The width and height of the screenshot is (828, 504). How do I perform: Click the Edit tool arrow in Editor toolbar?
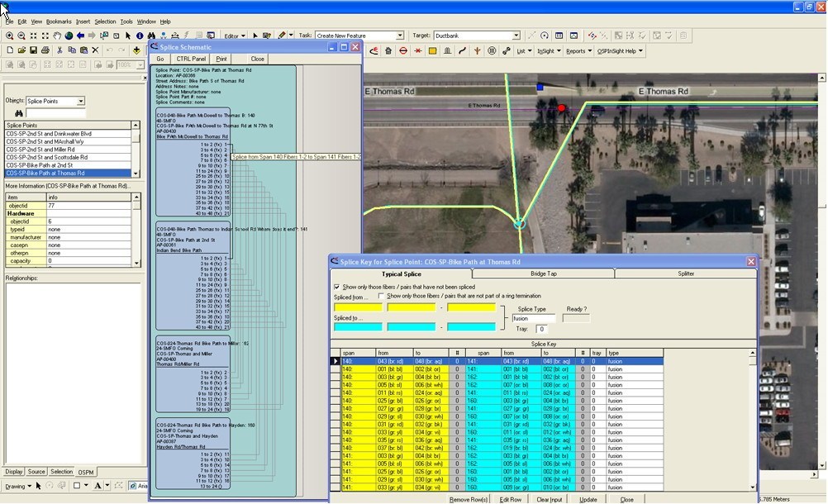tap(255, 36)
